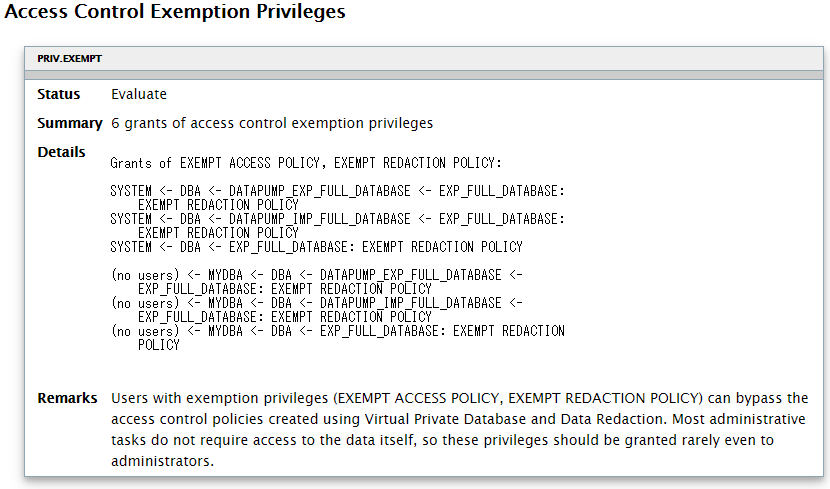Select the Remarks label
This screenshot has height=489, width=830.
point(67,398)
